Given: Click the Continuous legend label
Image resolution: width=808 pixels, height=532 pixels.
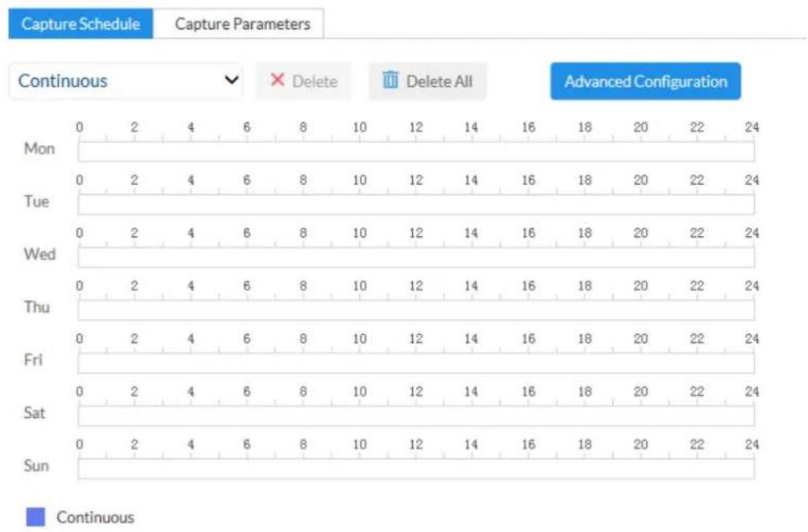Looking at the screenshot, I should click(x=95, y=517).
